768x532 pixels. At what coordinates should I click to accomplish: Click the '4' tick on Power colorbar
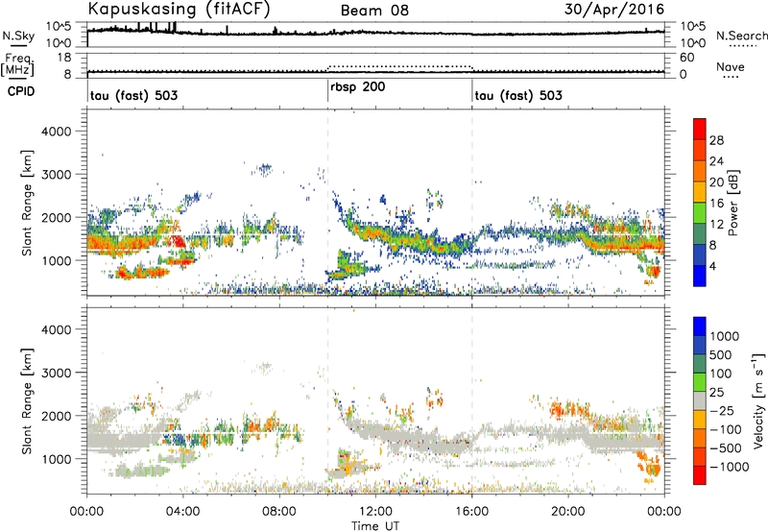(713, 266)
